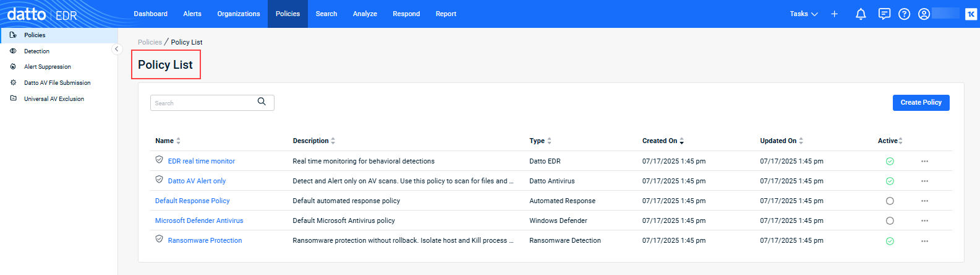
Task: Click the notifications bell icon
Action: 861,14
